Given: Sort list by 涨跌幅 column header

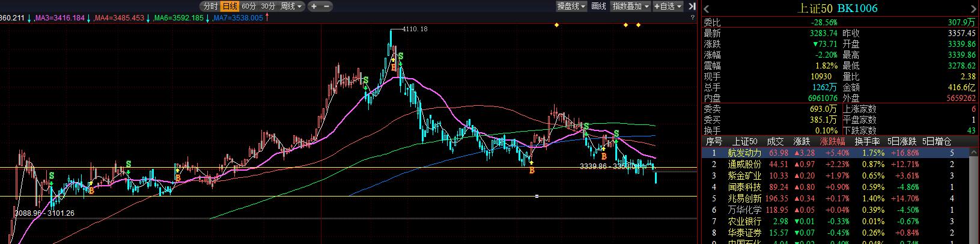Looking at the screenshot, I should [x=832, y=141].
